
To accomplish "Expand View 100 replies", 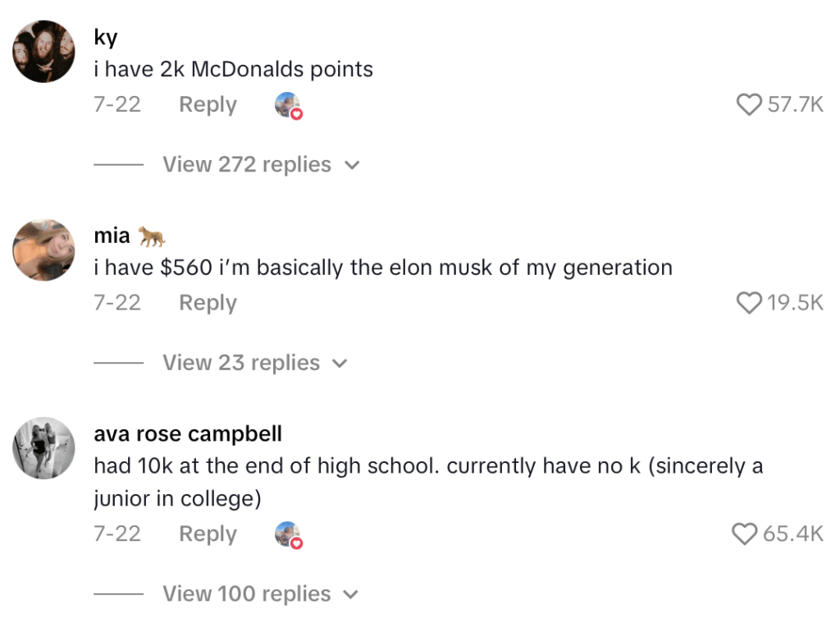I will pyautogui.click(x=246, y=593).
